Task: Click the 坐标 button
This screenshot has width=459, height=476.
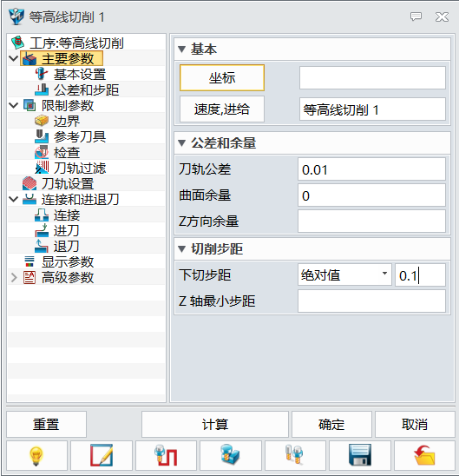Action: pos(222,77)
